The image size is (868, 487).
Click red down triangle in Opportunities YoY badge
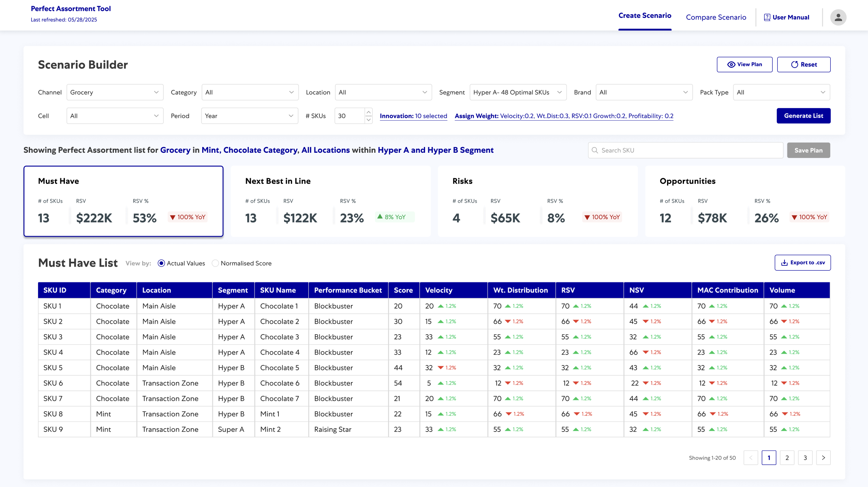point(794,218)
